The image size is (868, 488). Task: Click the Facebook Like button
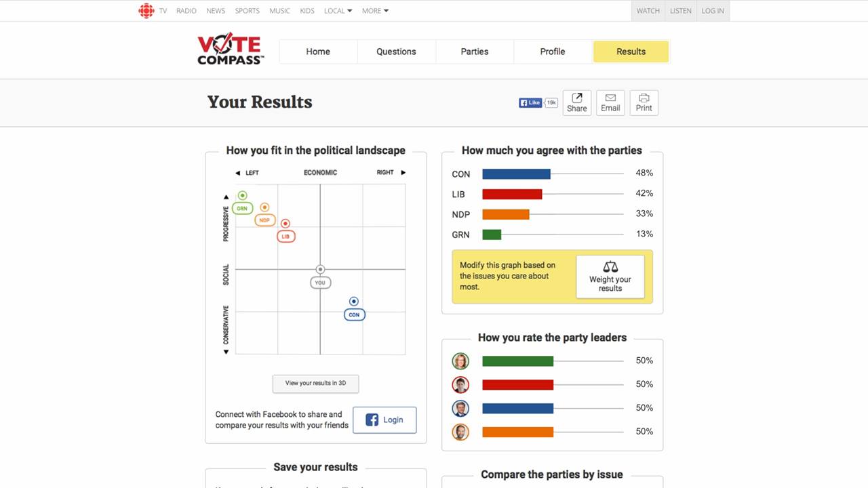click(530, 103)
